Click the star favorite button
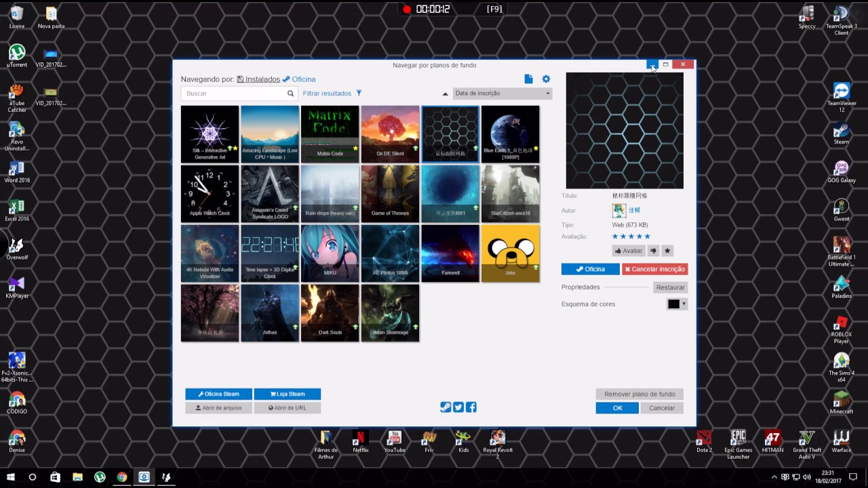The width and height of the screenshot is (868, 488). [667, 251]
